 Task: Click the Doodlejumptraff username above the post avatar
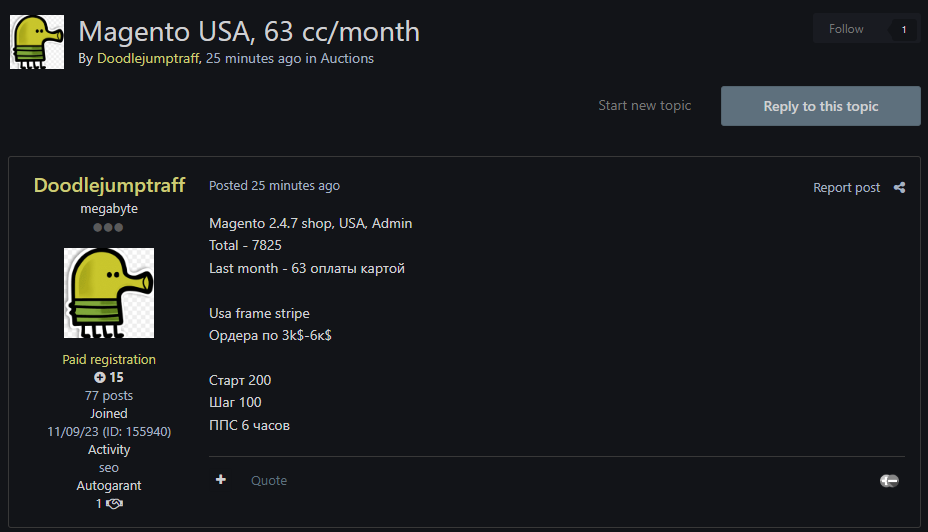109,185
